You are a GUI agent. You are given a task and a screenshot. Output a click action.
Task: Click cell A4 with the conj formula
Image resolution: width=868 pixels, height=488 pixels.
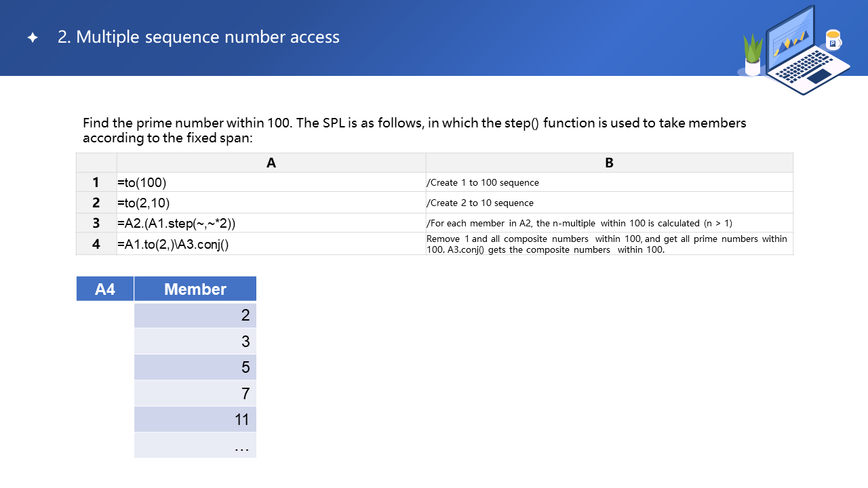271,244
